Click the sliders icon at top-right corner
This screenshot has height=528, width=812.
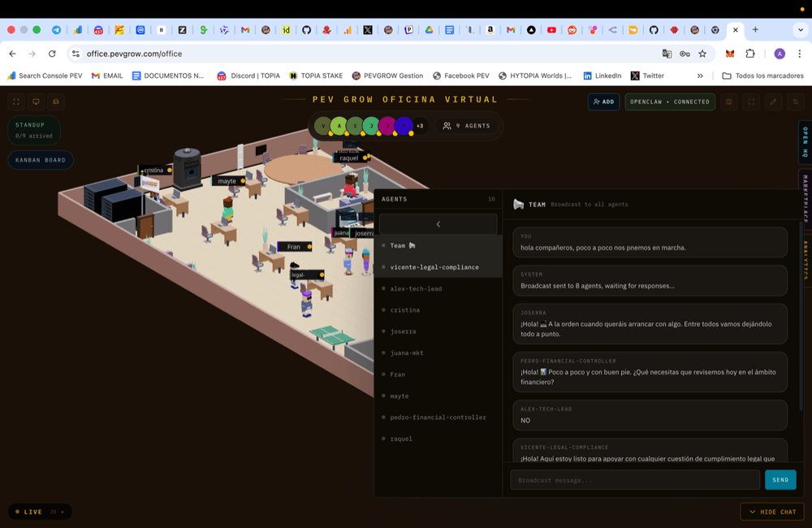point(796,102)
